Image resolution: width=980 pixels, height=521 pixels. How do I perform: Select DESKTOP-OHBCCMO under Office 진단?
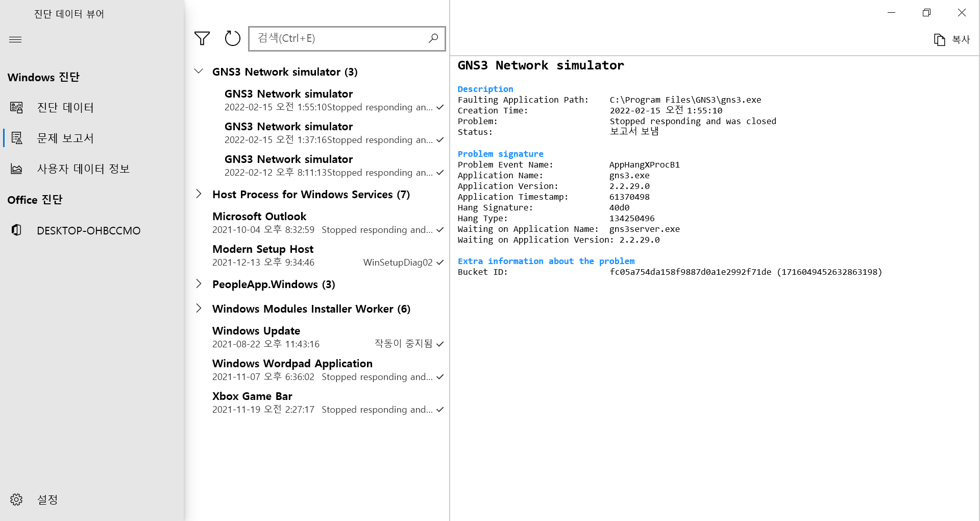coord(92,230)
